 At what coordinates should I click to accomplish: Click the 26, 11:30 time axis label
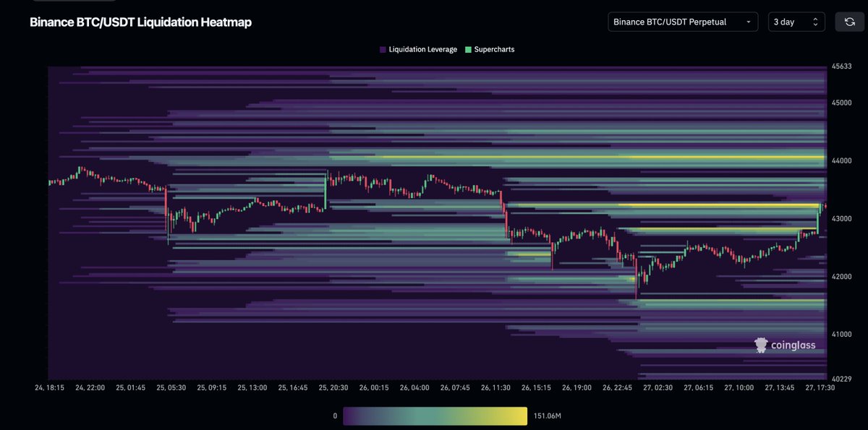(x=496, y=387)
